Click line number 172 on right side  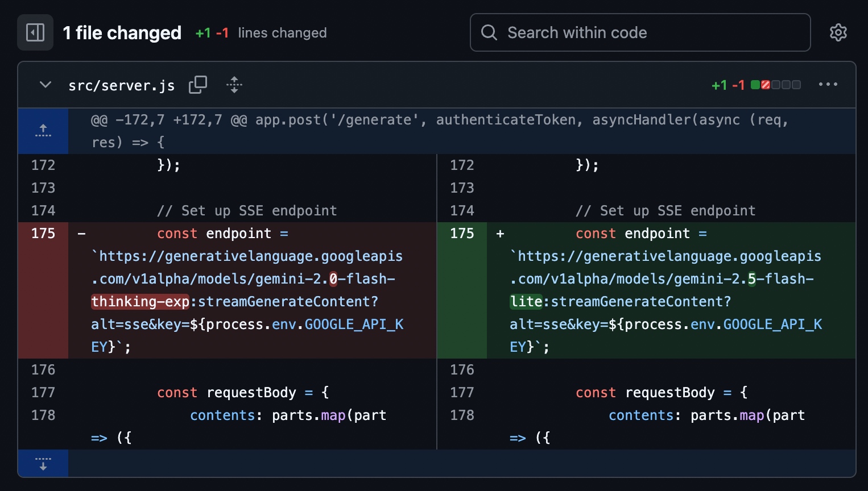pos(462,165)
